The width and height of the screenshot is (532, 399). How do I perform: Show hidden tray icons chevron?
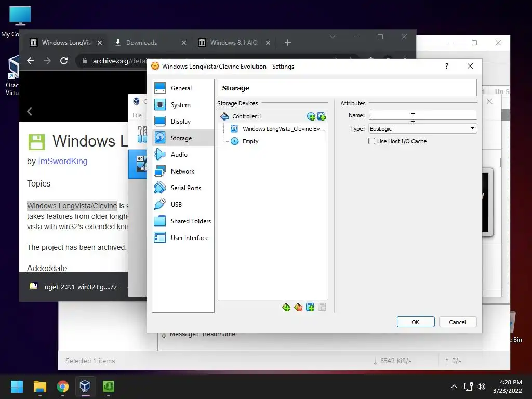pos(454,387)
